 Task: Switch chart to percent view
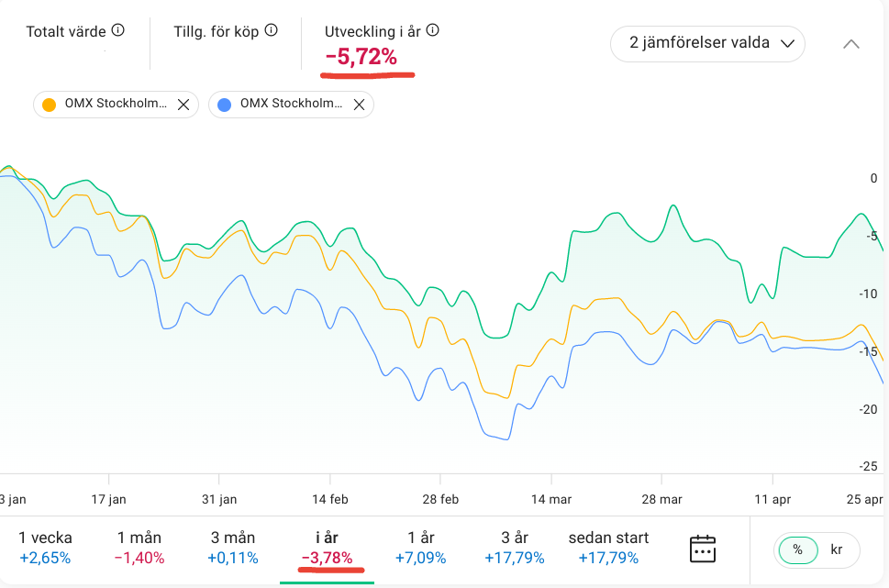click(797, 549)
